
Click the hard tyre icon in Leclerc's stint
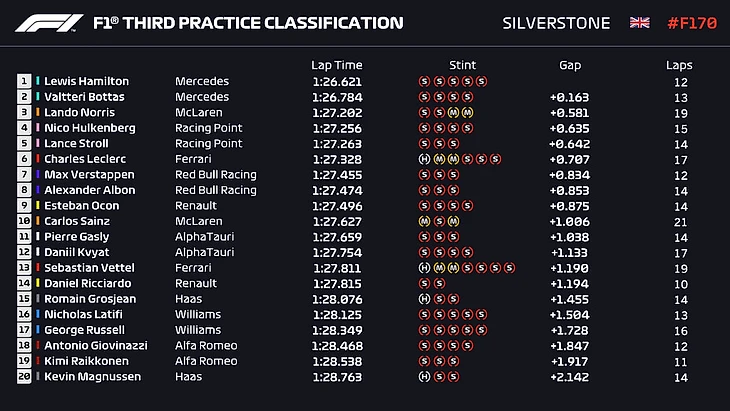[x=425, y=159]
